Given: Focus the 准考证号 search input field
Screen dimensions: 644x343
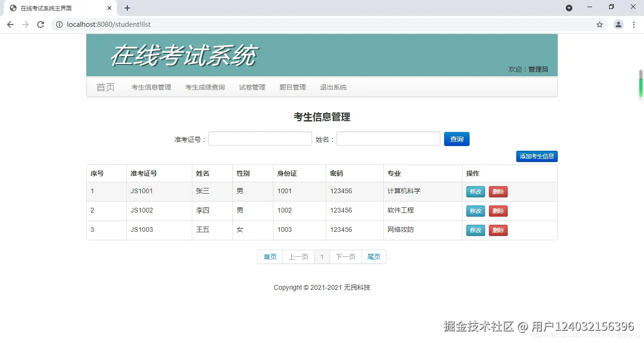Looking at the screenshot, I should (260, 139).
